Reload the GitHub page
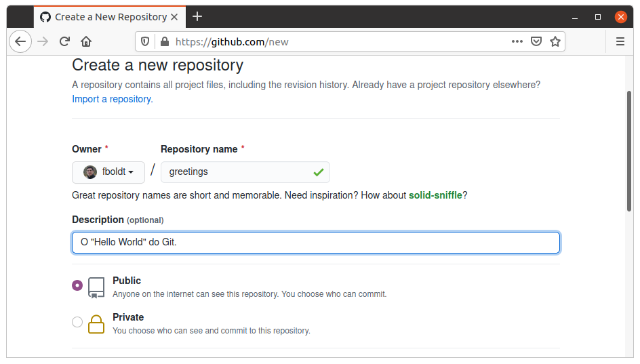The width and height of the screenshot is (640, 364). tap(64, 41)
